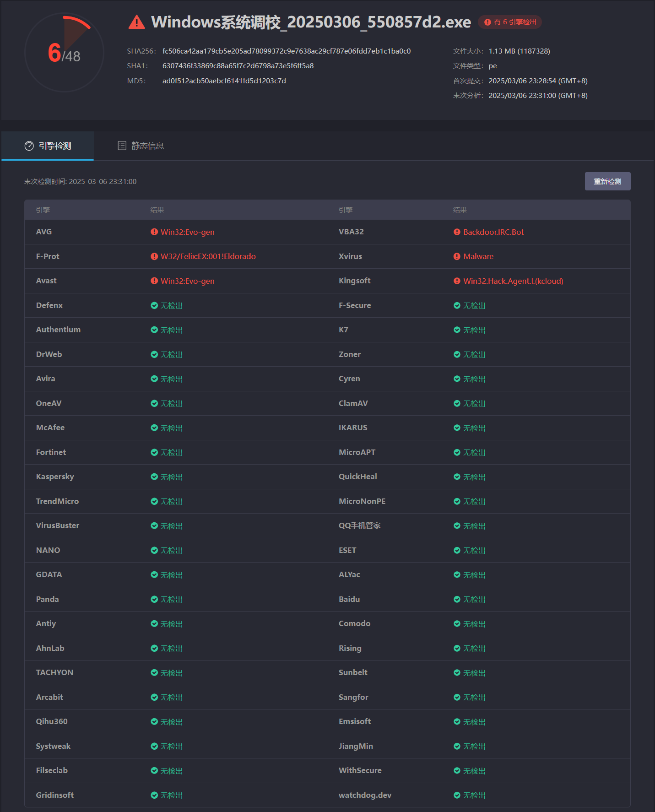Click the MD5 hash value
This screenshot has width=655, height=812.
224,81
